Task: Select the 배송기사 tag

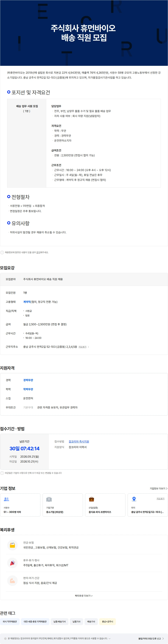Action: 91,622
